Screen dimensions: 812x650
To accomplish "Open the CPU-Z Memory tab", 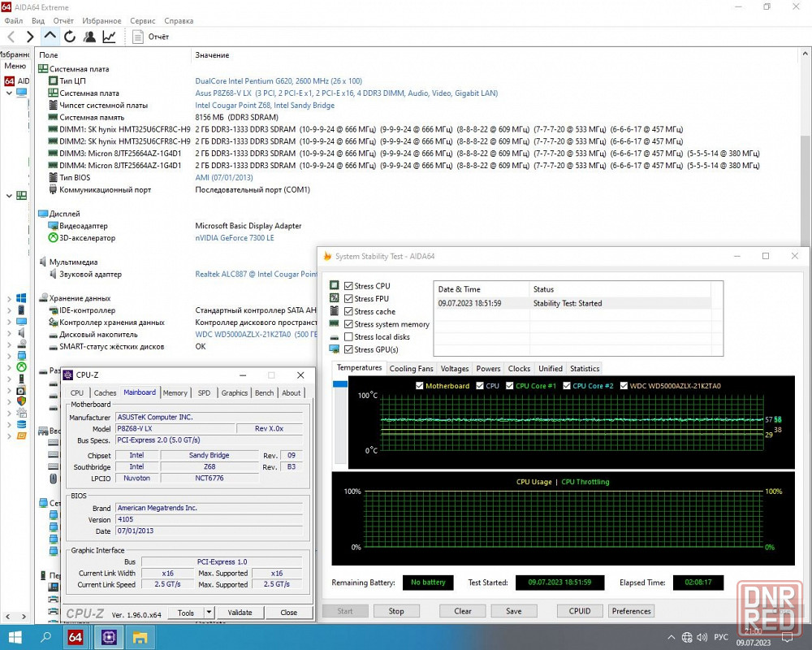I will (x=175, y=393).
